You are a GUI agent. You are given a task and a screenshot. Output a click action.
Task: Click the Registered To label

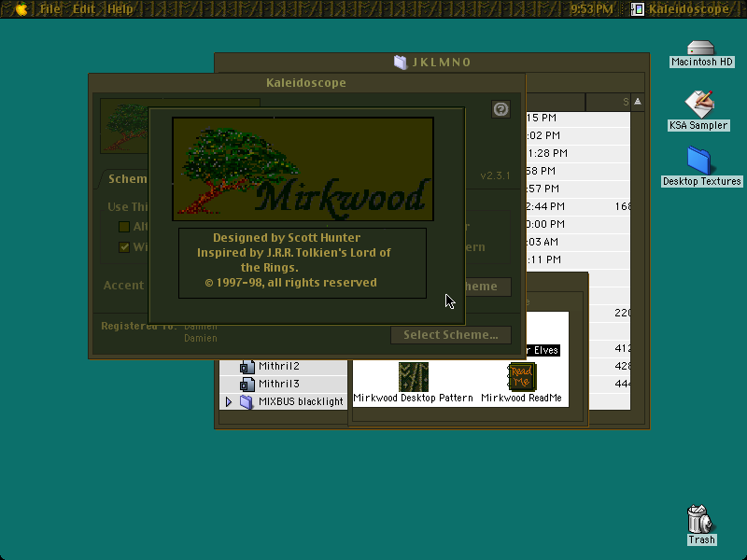pos(138,326)
